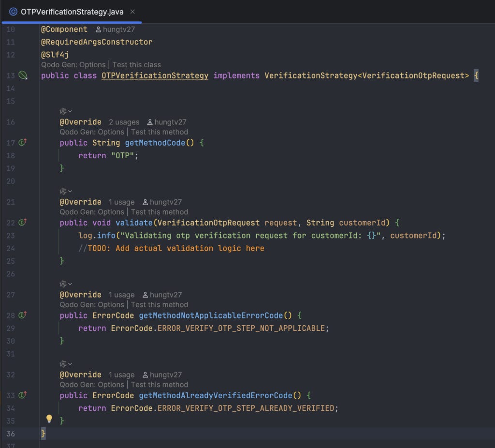
Task: Click 'Qodo Gen: Options' above getMethodAlreadyVerifiedErrorCode
Action: (92, 385)
